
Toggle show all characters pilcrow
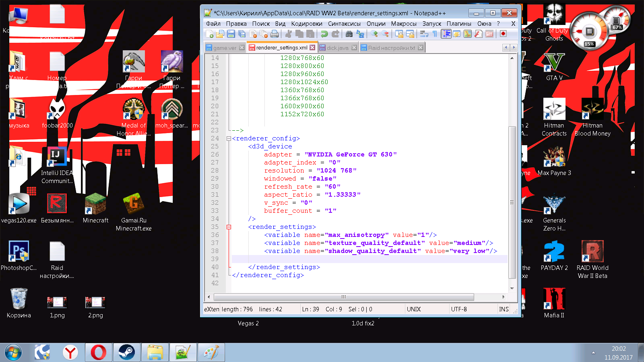click(435, 34)
